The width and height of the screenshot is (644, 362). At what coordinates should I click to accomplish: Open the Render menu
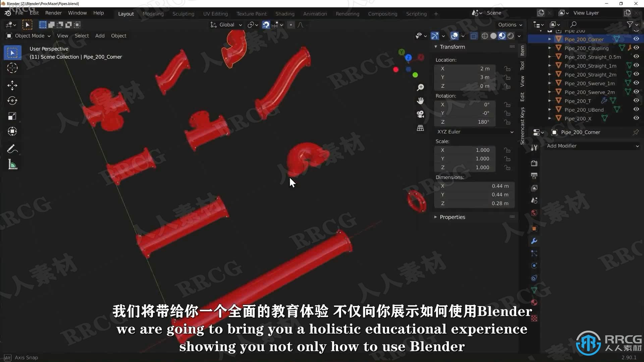point(53,13)
